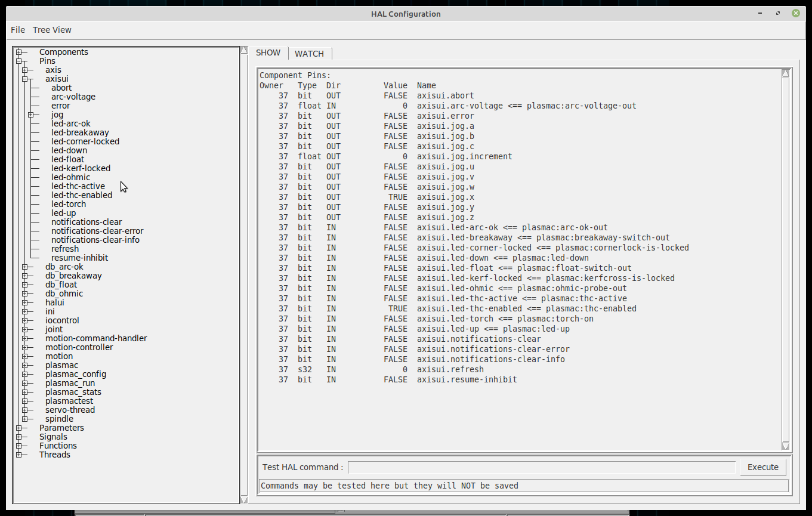Image resolution: width=812 pixels, height=516 pixels.
Task: Expand the Functions tree node
Action: coord(18,446)
